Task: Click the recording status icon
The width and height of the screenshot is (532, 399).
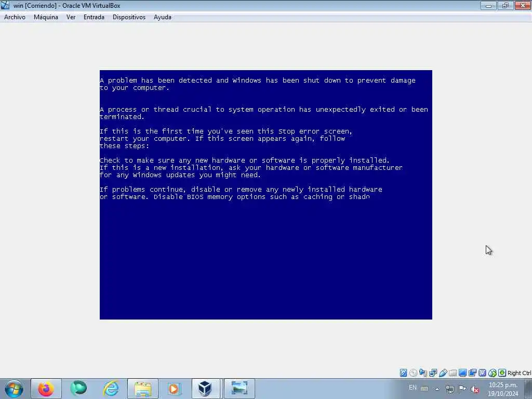Action: (472, 373)
